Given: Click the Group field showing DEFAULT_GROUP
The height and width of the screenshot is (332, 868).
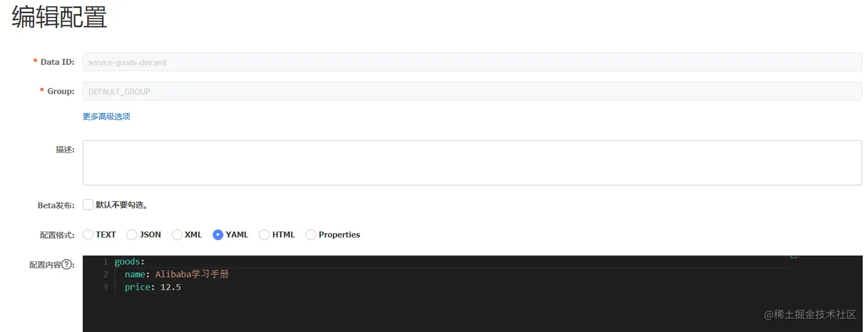Looking at the screenshot, I should click(x=472, y=91).
